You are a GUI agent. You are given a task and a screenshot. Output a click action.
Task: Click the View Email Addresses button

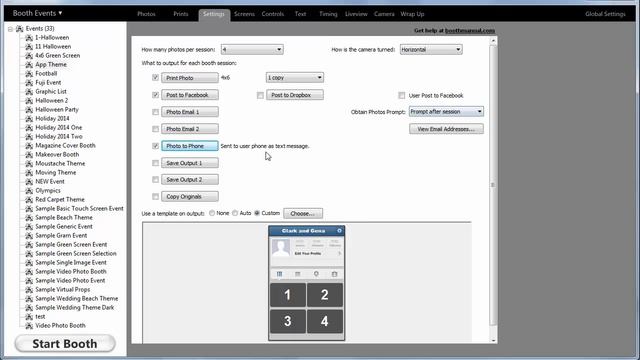[446, 129]
